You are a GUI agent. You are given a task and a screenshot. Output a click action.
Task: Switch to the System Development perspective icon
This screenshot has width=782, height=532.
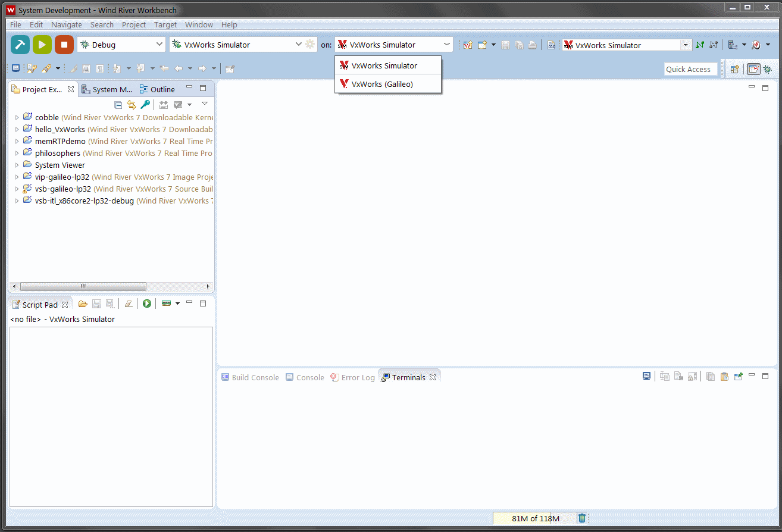tap(753, 69)
